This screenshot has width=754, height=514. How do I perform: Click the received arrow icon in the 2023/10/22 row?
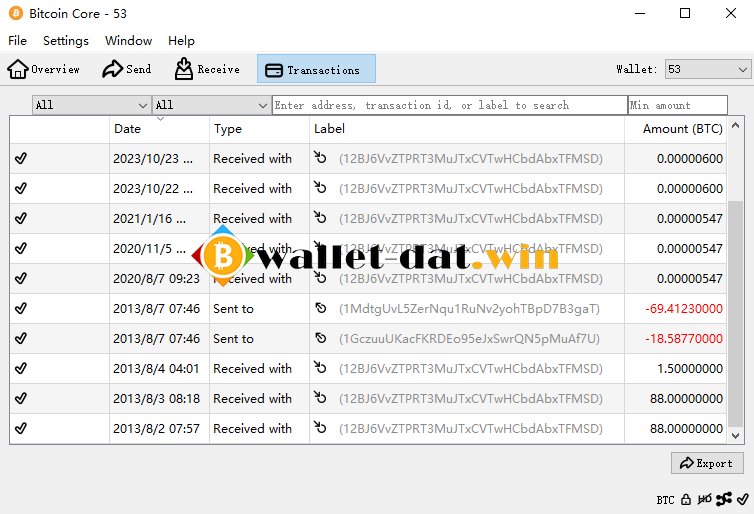[x=320, y=187]
